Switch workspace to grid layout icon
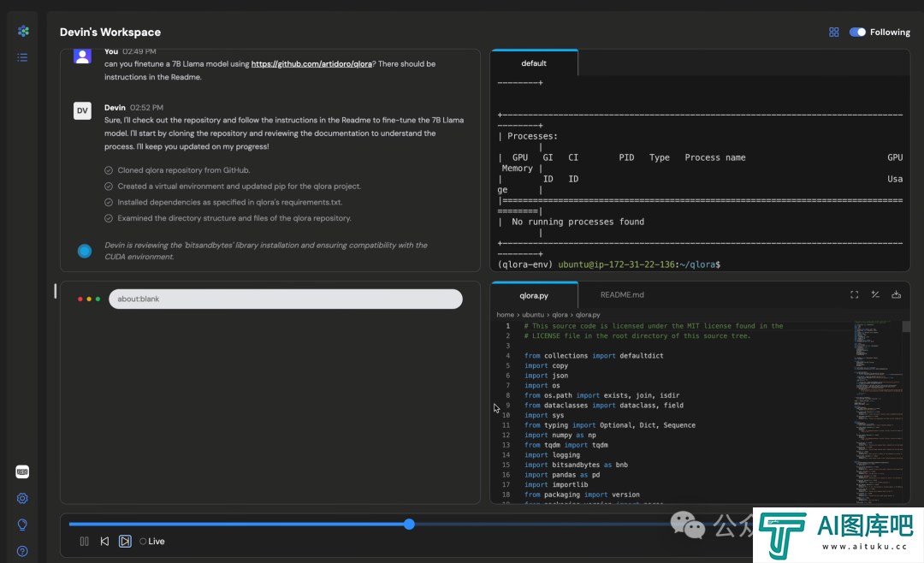This screenshot has width=924, height=563. [x=834, y=32]
